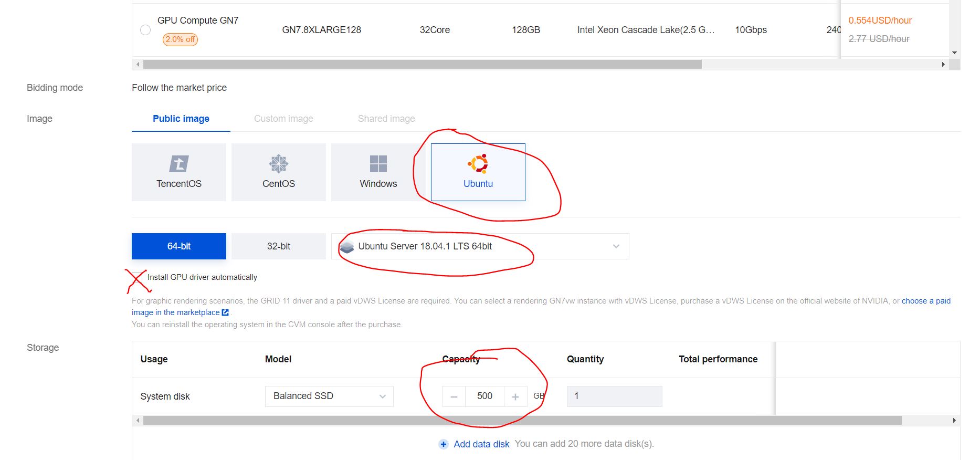Select the TencentOS image tile
The image size is (980, 460).
click(178, 172)
